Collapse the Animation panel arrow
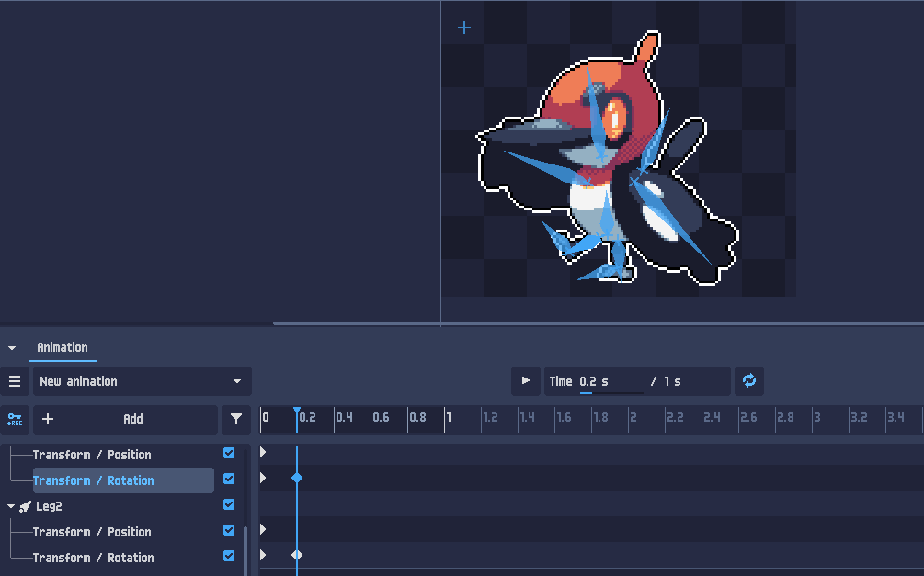924x576 pixels. coord(12,348)
